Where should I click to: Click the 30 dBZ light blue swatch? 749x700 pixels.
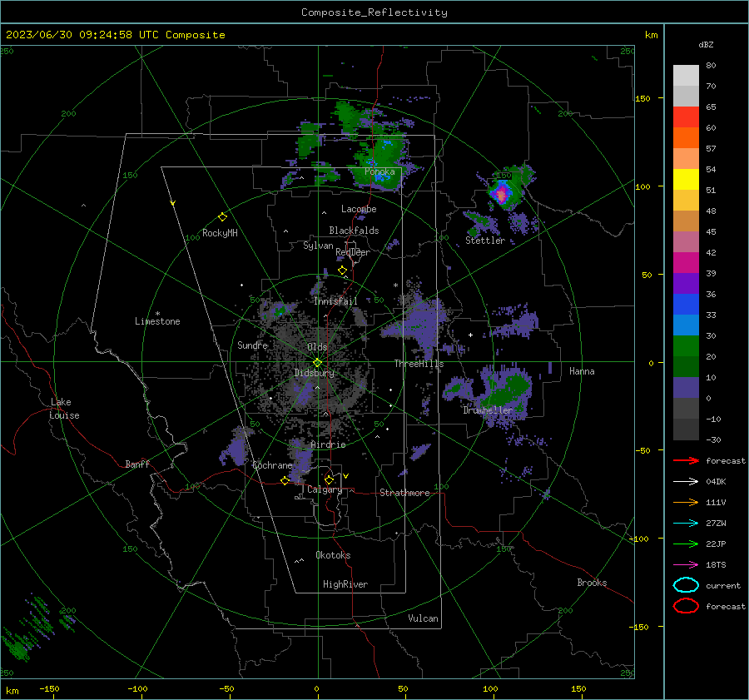(x=686, y=325)
